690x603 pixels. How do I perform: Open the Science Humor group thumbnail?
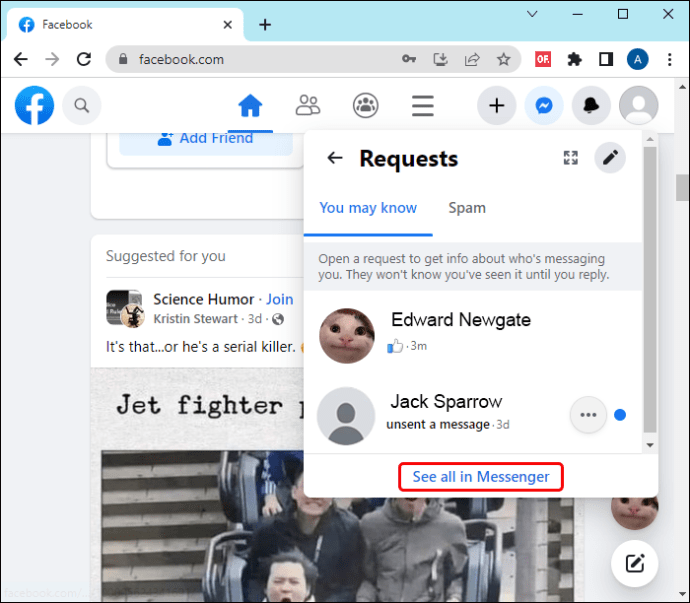(125, 309)
